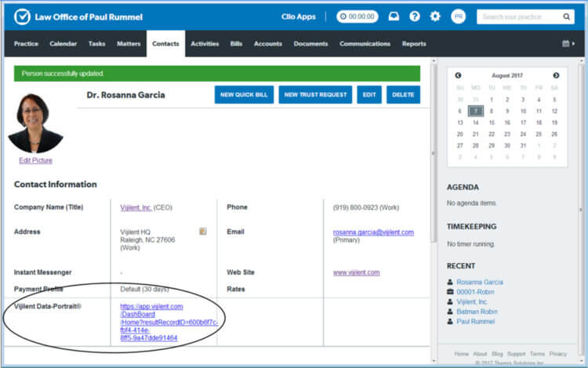Open the www.vijilent.com website link
588x368 pixels.
click(356, 272)
